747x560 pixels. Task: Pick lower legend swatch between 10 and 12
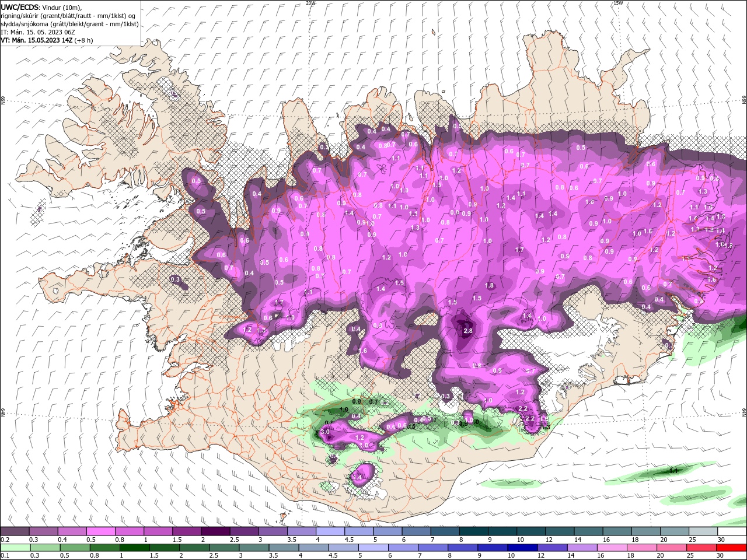523,547
